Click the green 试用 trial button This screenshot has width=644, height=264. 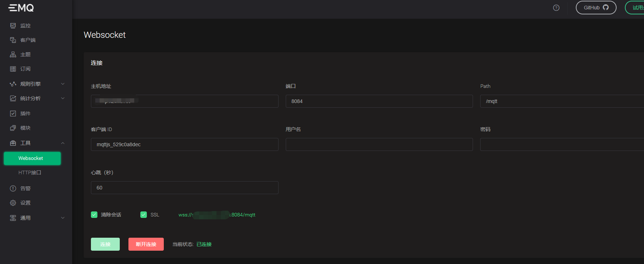635,8
